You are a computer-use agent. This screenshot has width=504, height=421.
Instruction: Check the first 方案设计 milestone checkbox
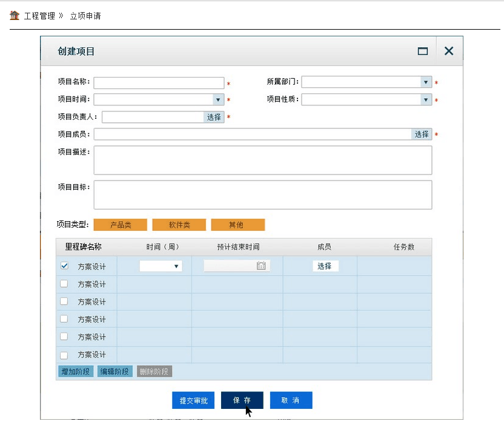tap(64, 266)
